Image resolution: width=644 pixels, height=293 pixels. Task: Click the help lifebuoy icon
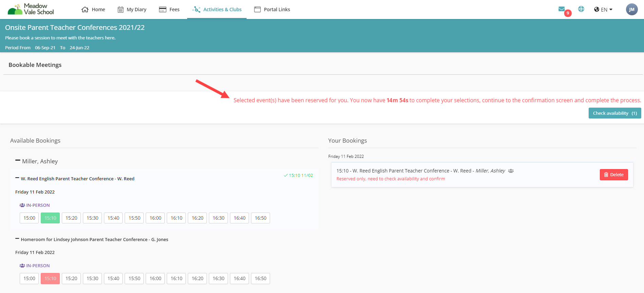(581, 9)
